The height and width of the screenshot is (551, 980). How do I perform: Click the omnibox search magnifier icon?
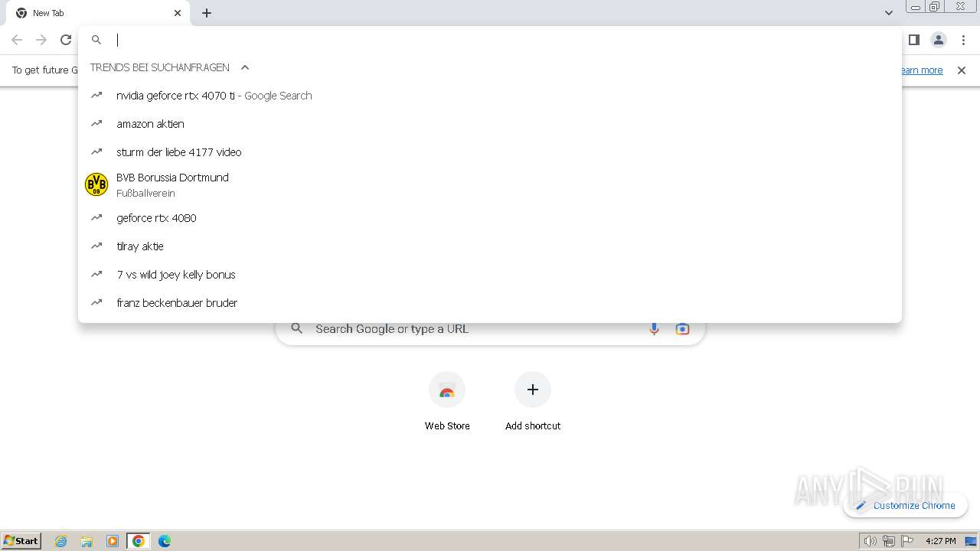96,40
